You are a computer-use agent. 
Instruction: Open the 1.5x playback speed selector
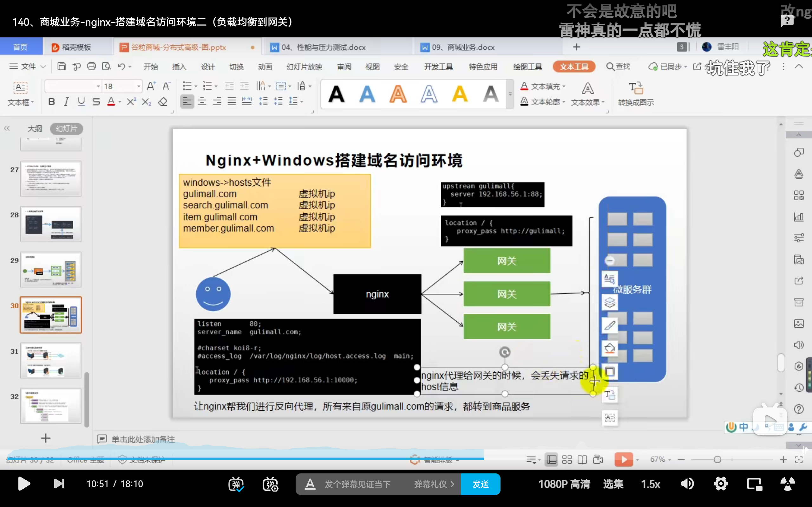(x=650, y=484)
